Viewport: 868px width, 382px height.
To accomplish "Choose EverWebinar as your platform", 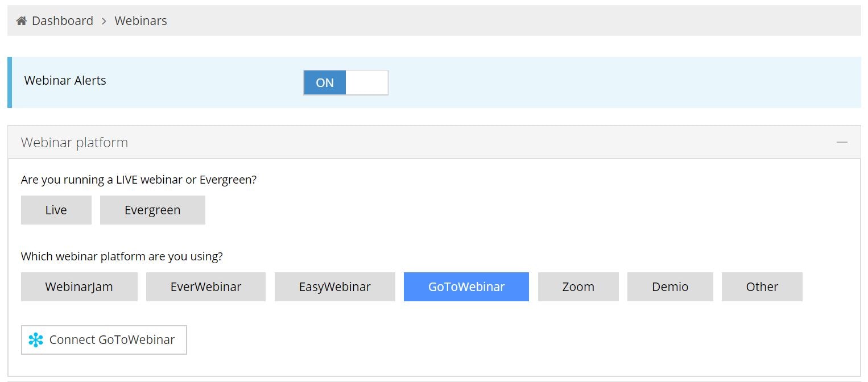I will click(x=206, y=286).
